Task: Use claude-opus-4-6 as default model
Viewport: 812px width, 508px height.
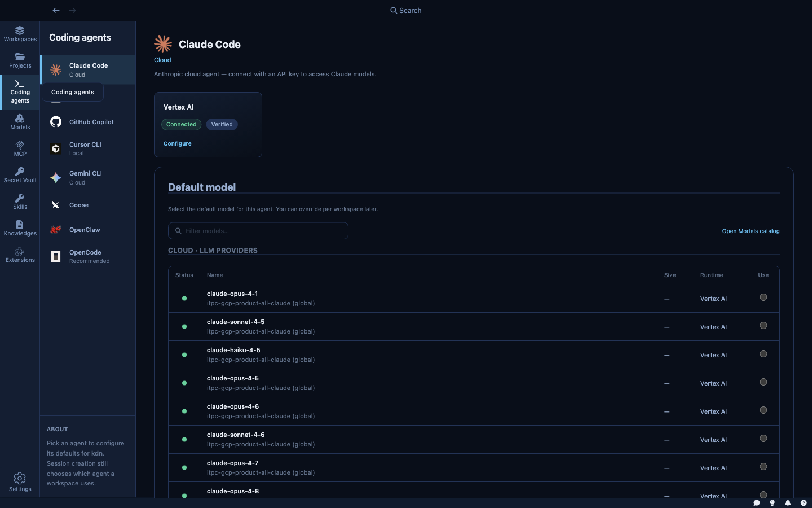Action: tap(764, 410)
